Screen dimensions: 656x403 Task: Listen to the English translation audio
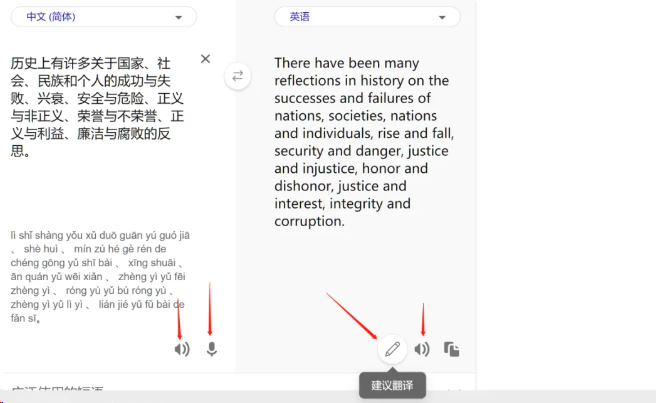[x=422, y=349]
